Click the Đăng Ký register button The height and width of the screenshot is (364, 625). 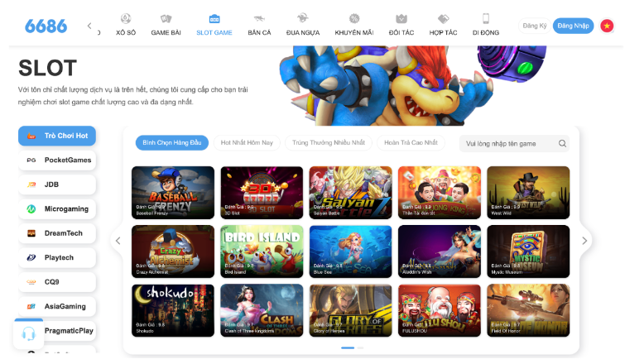point(535,26)
